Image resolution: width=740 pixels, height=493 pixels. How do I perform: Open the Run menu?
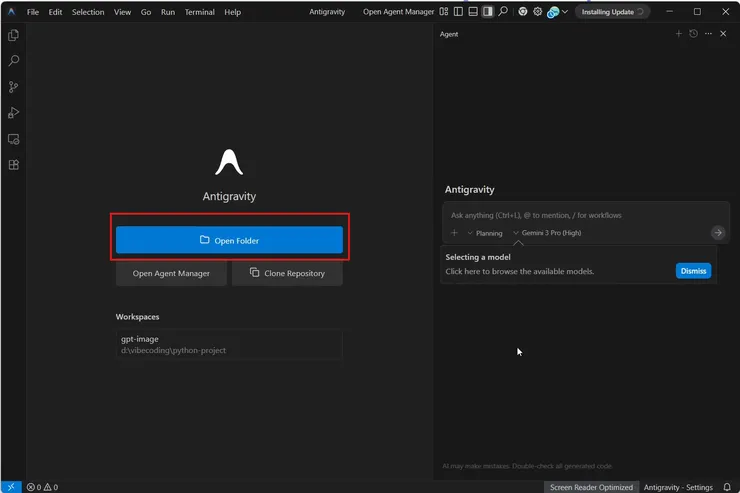click(x=168, y=12)
